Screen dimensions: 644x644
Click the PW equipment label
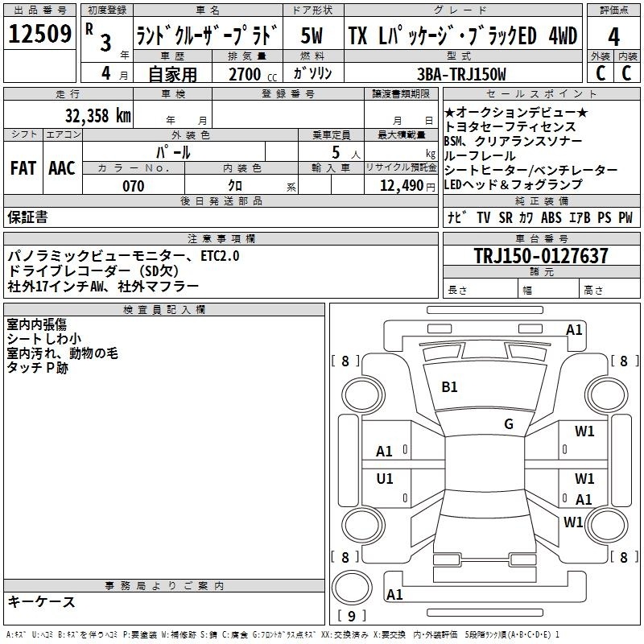(x=625, y=217)
